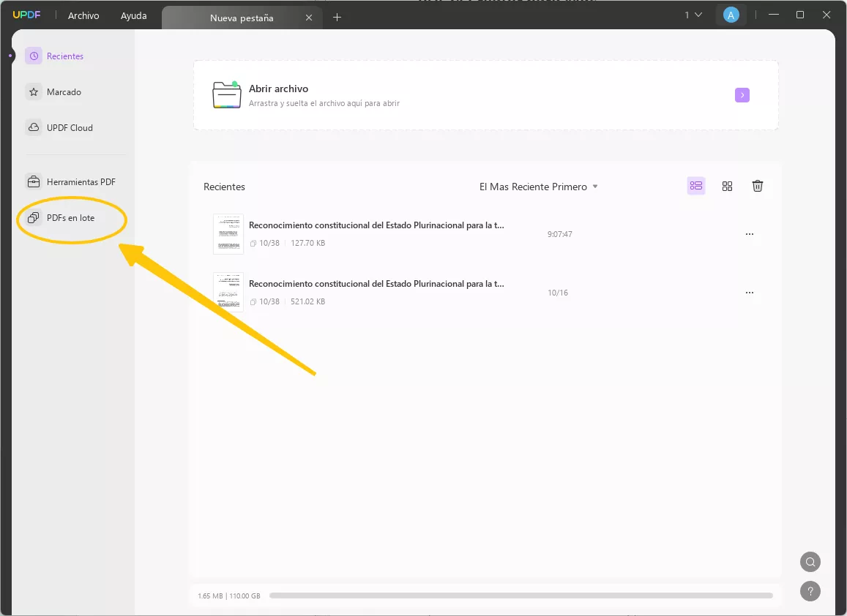The width and height of the screenshot is (847, 616).
Task: Click the UPDF logo
Action: [26, 15]
